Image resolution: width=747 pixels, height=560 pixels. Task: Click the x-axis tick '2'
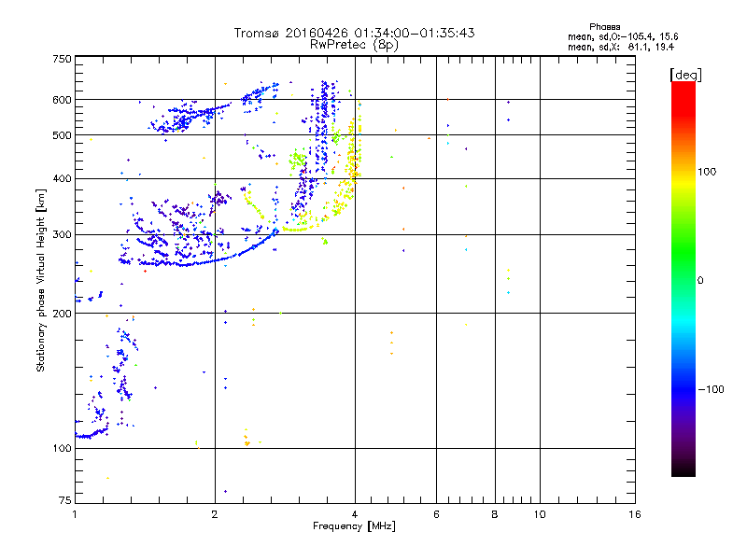coord(215,514)
